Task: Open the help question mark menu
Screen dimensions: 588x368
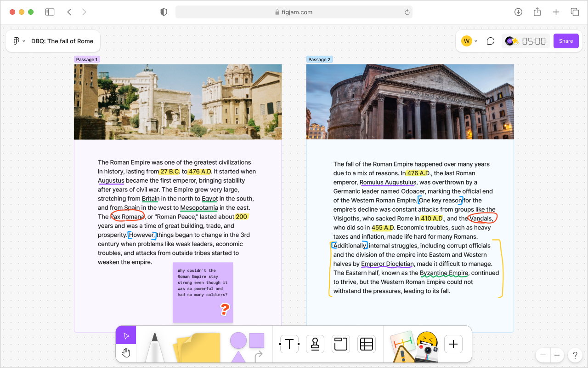Action: coord(575,355)
